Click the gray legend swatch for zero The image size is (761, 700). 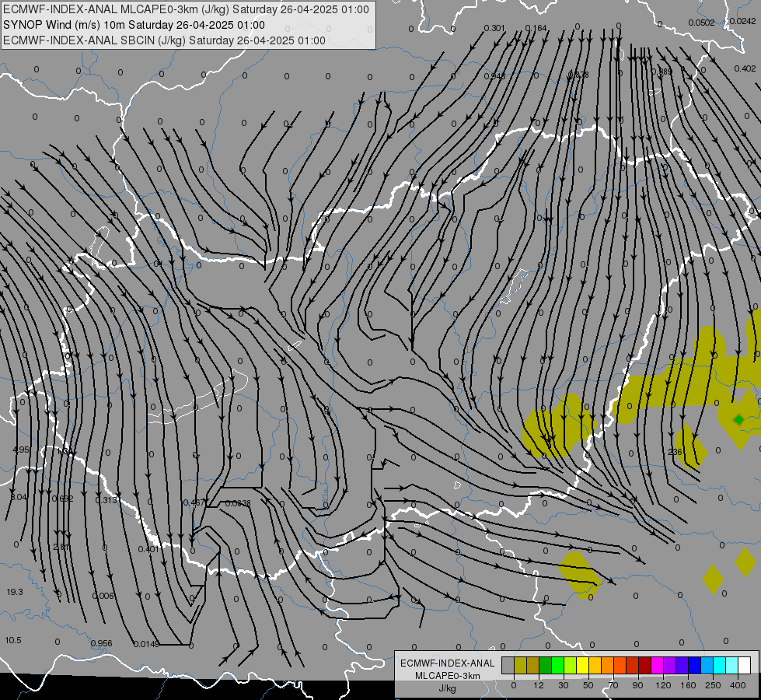(508, 665)
